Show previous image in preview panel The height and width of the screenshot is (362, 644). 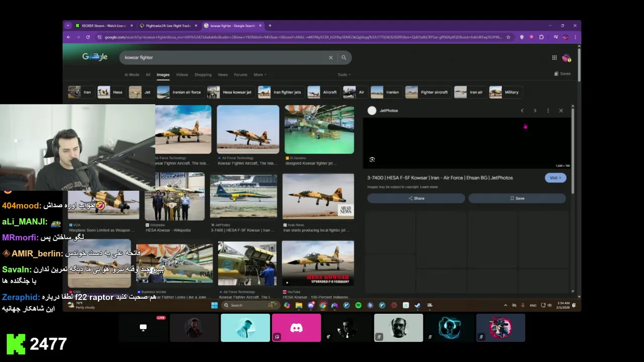pos(522,111)
